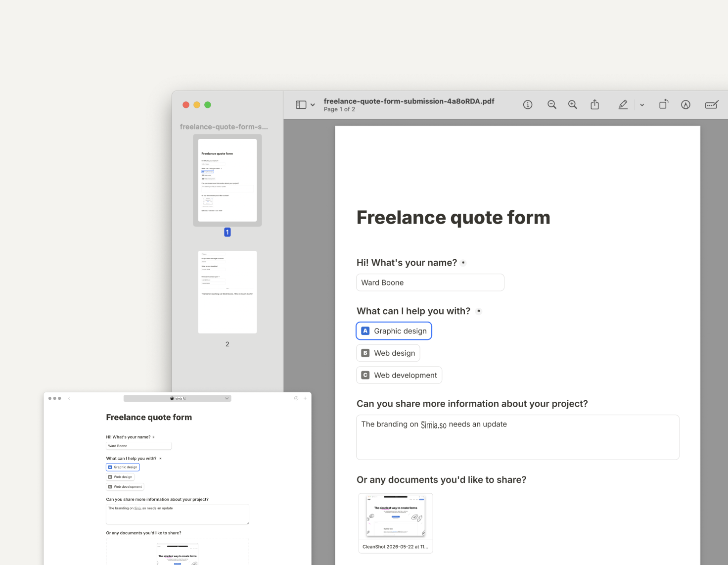The image size is (728, 565).
Task: Open the reader icon in browser address bar
Action: point(227,398)
